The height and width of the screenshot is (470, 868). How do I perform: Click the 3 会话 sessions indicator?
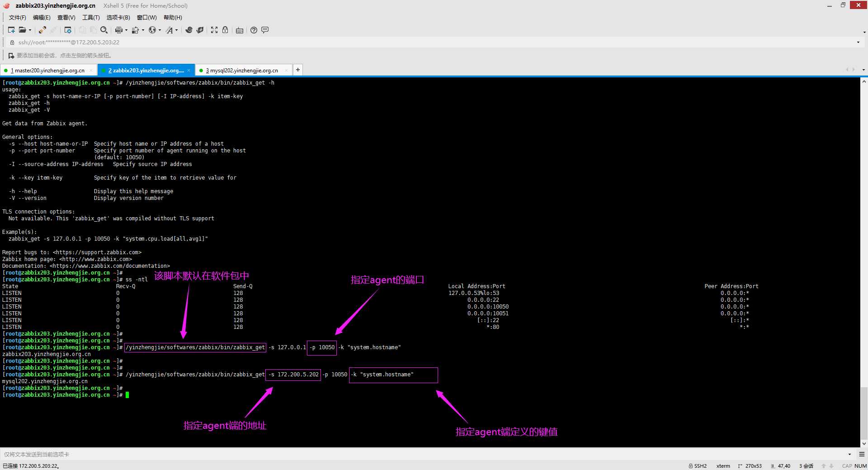click(x=806, y=466)
